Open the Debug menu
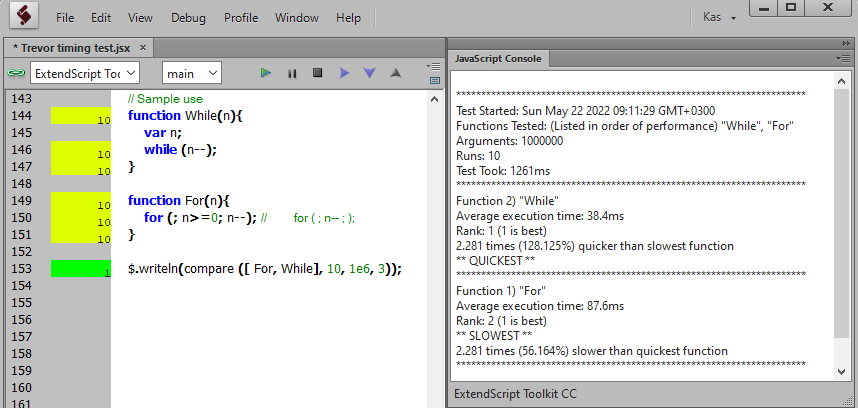The width and height of the screenshot is (858, 408). click(188, 18)
